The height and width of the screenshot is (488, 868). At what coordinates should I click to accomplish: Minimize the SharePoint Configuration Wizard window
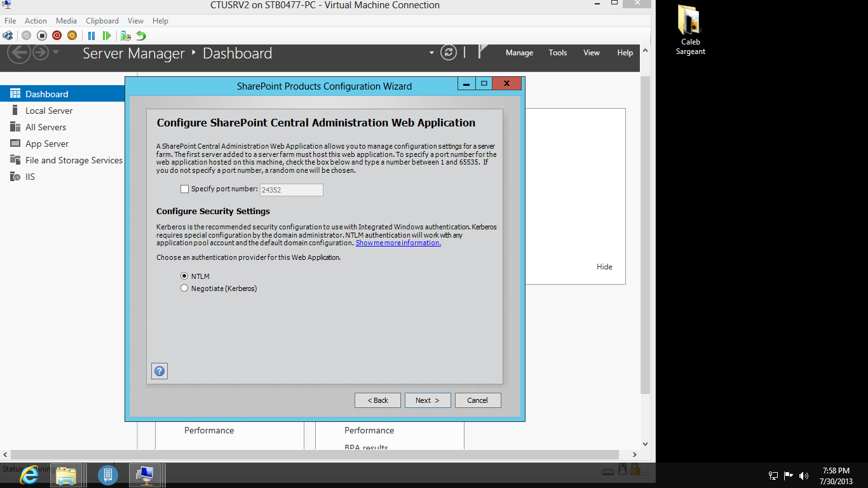(466, 83)
